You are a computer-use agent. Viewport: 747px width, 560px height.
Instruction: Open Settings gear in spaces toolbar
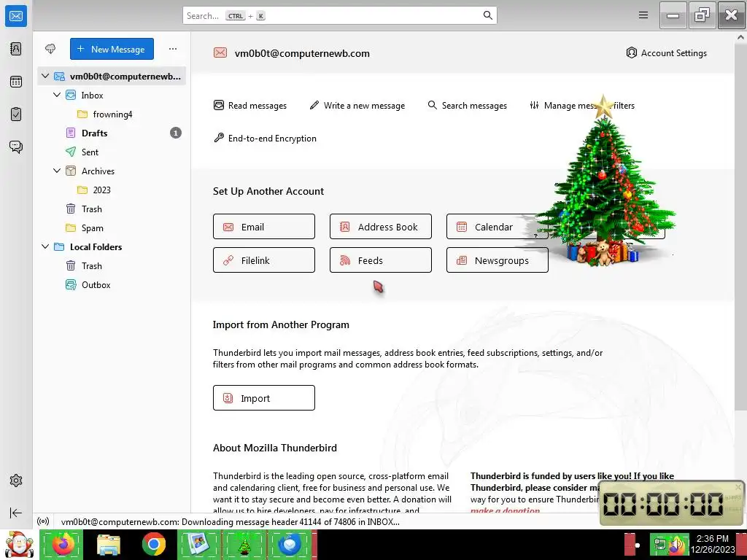(16, 481)
